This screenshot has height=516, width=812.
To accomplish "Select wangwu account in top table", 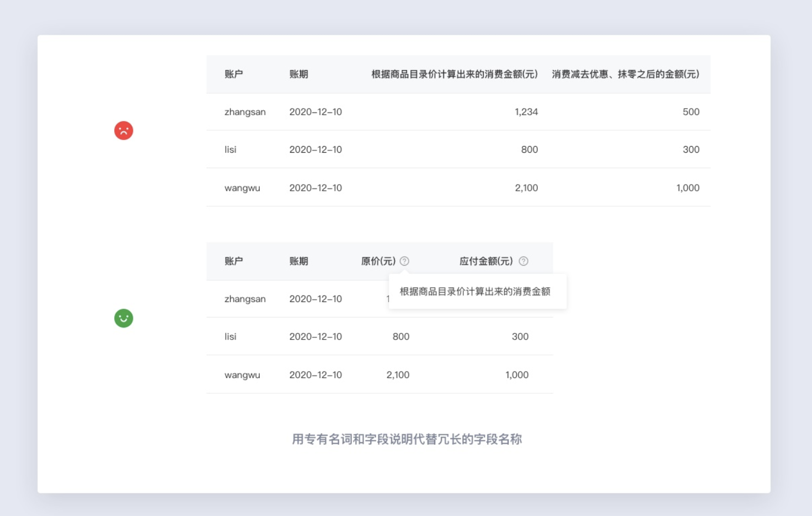I will click(242, 188).
